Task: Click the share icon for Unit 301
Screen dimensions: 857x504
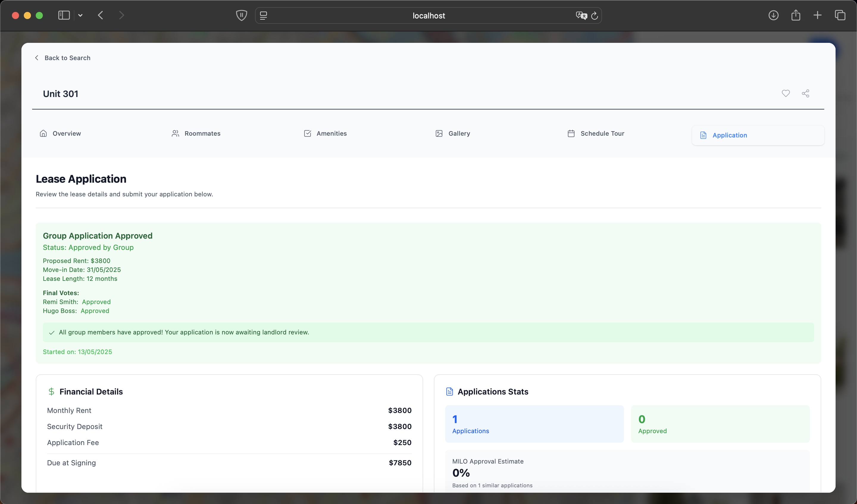Action: click(805, 93)
